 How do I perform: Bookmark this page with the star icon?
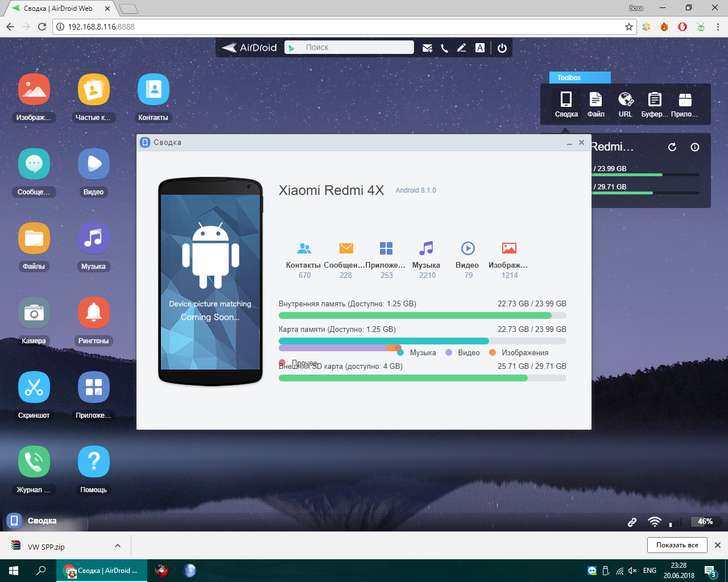point(628,27)
